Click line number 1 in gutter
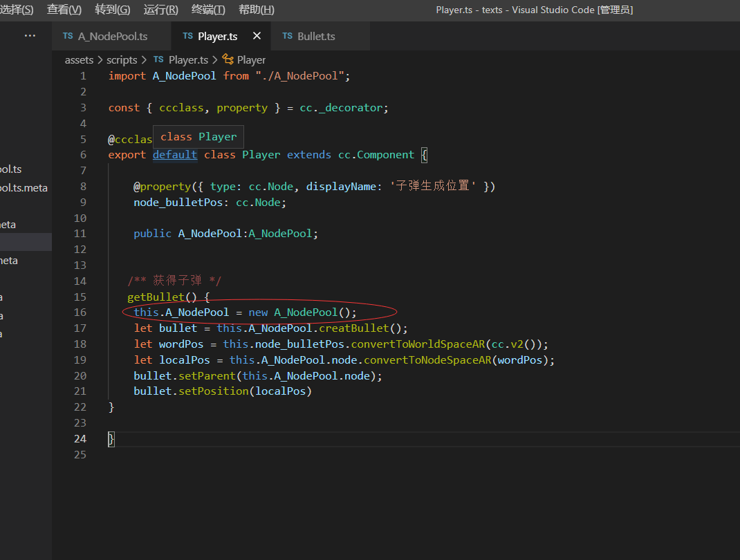The image size is (740, 560). pyautogui.click(x=84, y=76)
